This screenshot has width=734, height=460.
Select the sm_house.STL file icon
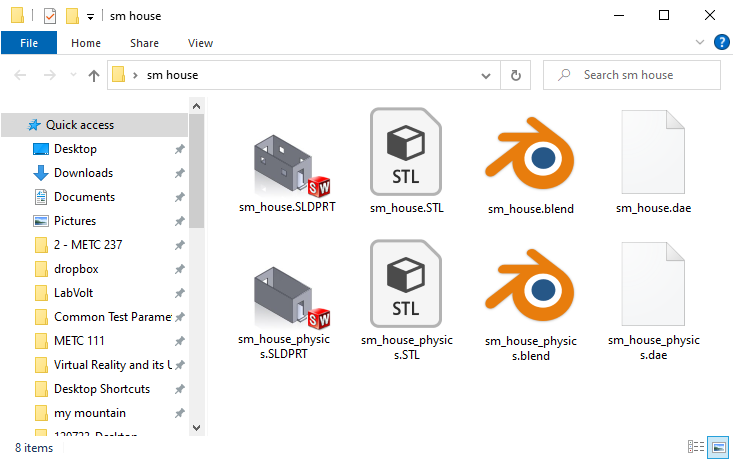406,152
